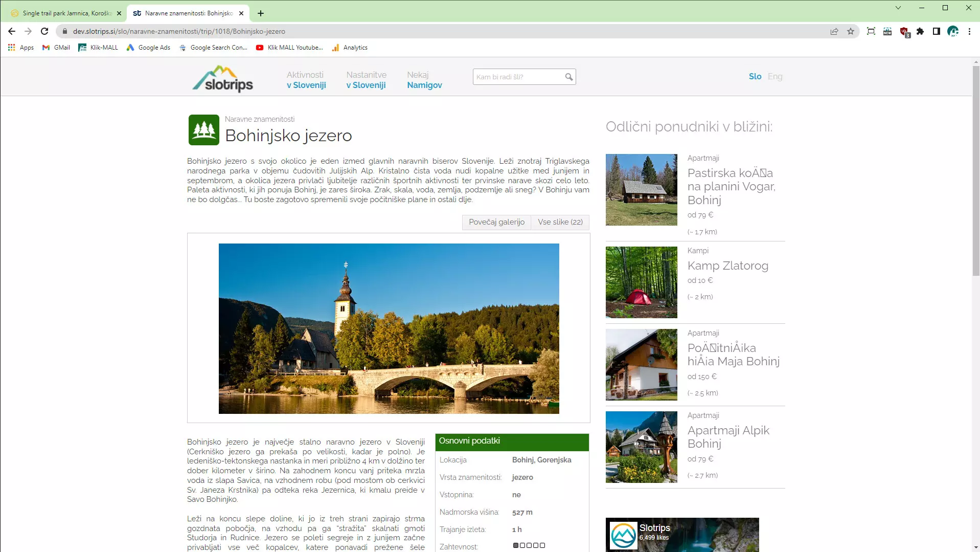Open the tab search chevron
The height and width of the screenshot is (552, 980).
(898, 8)
